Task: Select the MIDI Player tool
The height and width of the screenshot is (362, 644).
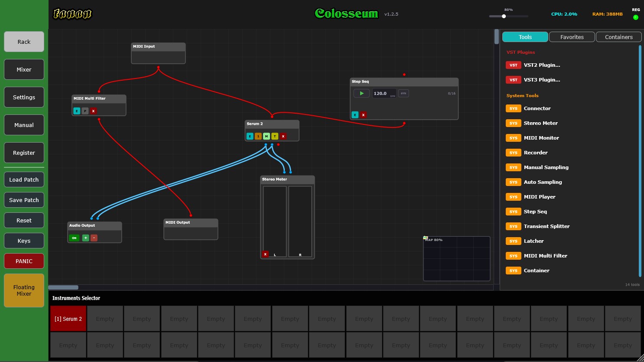Action: pos(570,197)
